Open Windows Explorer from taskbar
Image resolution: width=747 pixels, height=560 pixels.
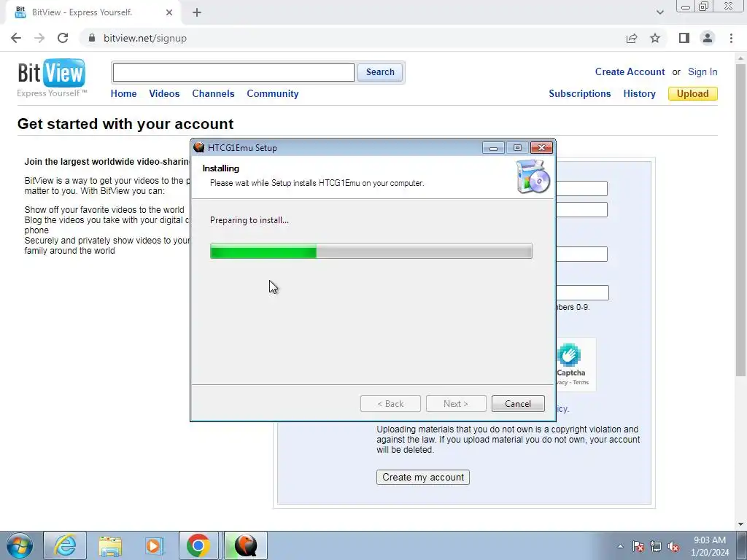tap(110, 545)
